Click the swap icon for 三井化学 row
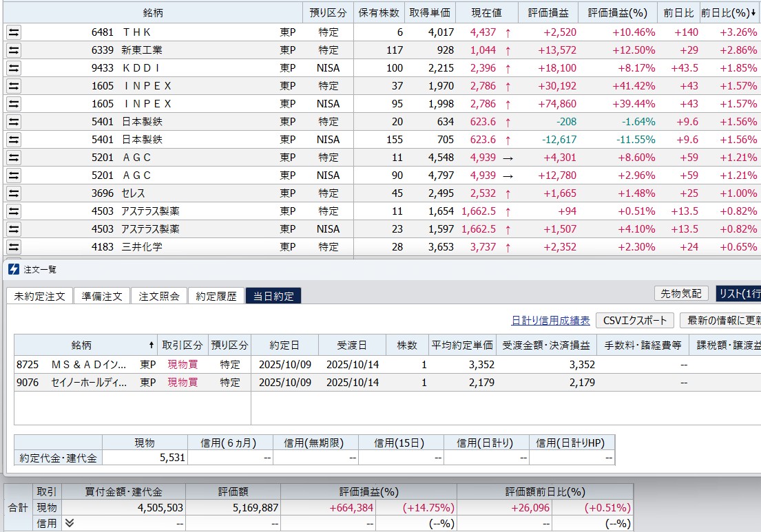This screenshot has height=532, width=761. click(14, 247)
